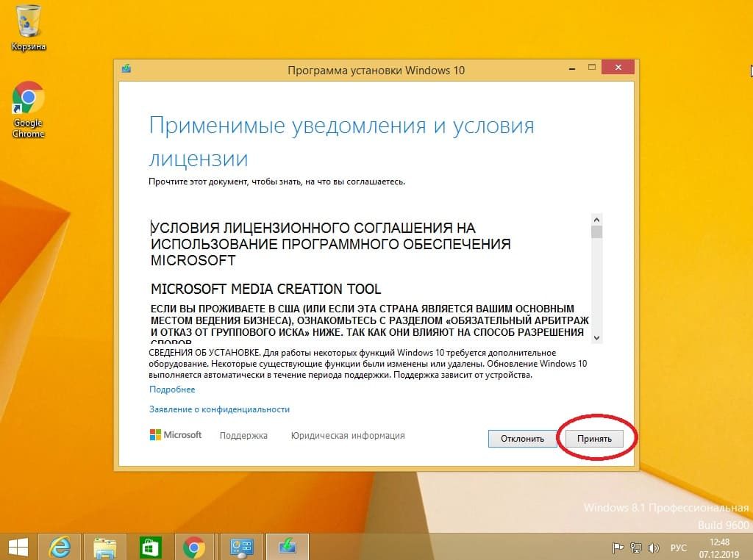Open File Explorer from the taskbar
The height and width of the screenshot is (560, 753).
pyautogui.click(x=105, y=547)
